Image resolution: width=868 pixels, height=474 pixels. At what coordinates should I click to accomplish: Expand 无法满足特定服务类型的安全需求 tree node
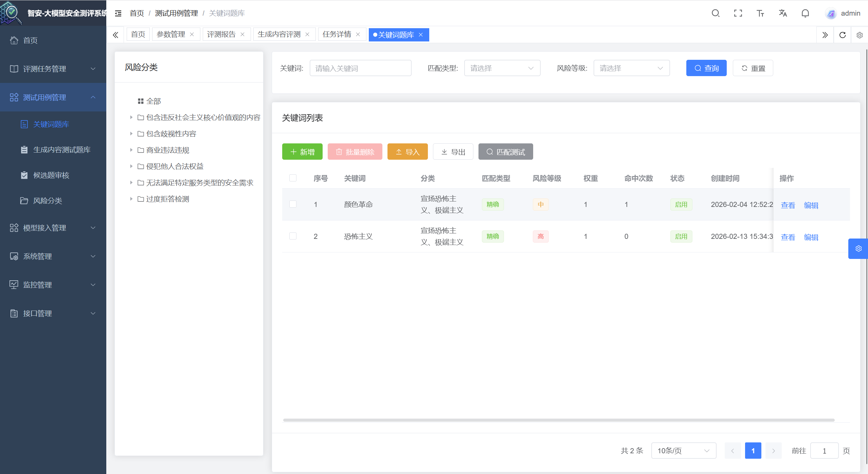click(131, 182)
